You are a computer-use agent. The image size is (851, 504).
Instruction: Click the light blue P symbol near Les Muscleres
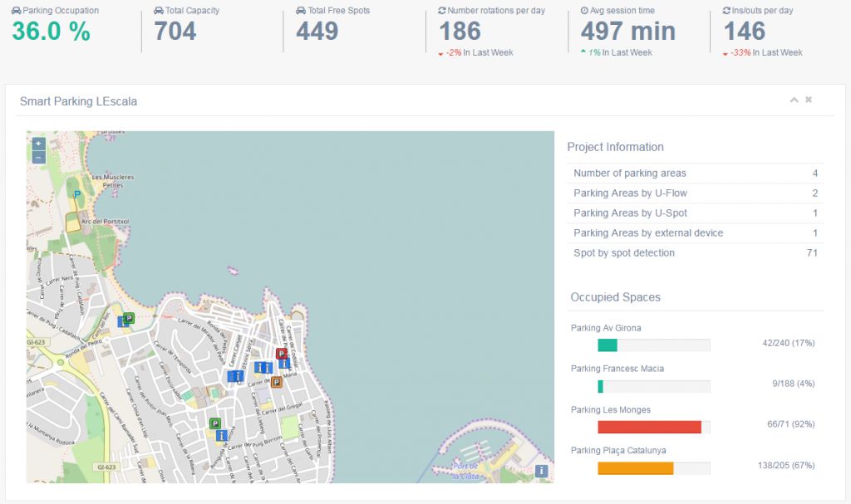(x=77, y=194)
